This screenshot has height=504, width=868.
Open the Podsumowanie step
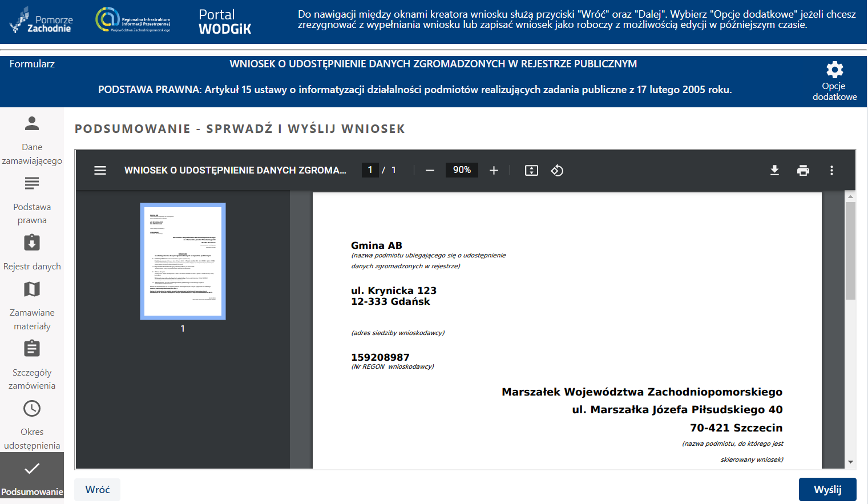(x=31, y=468)
